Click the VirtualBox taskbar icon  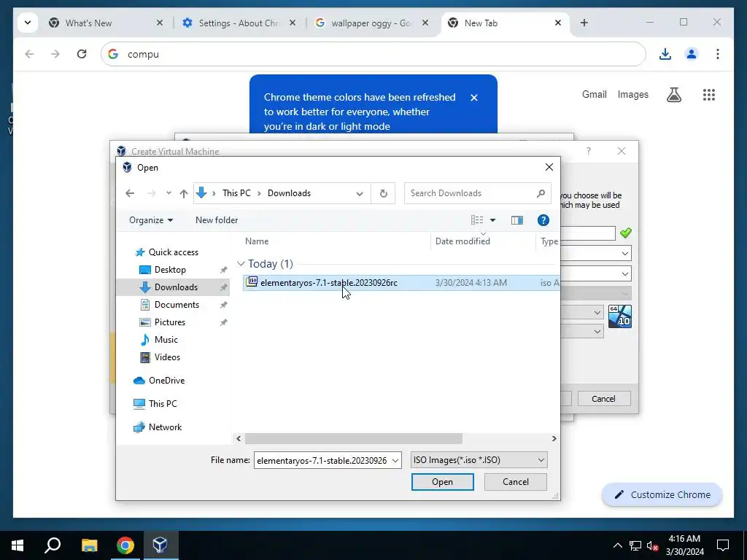pos(160,545)
